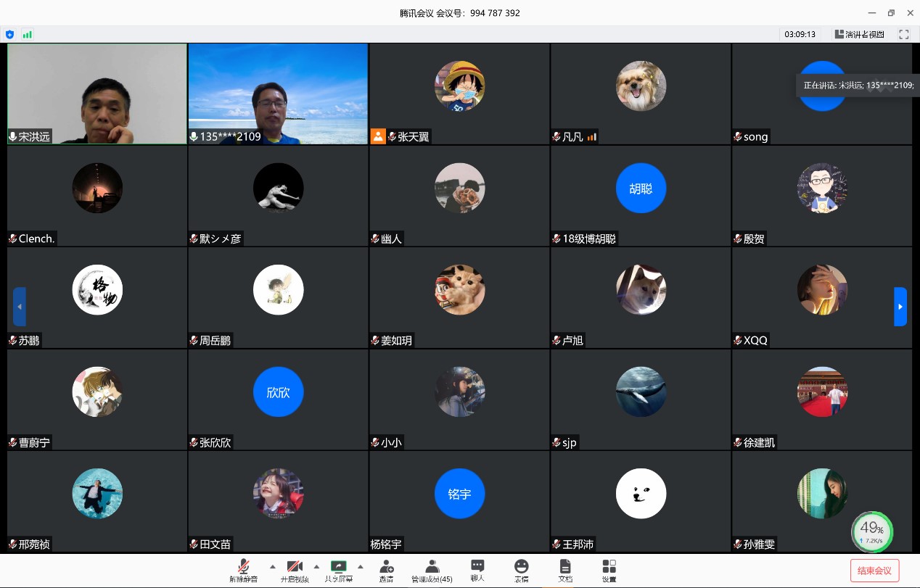Expand share options arrow beside 共享屏幕

[x=361, y=566]
